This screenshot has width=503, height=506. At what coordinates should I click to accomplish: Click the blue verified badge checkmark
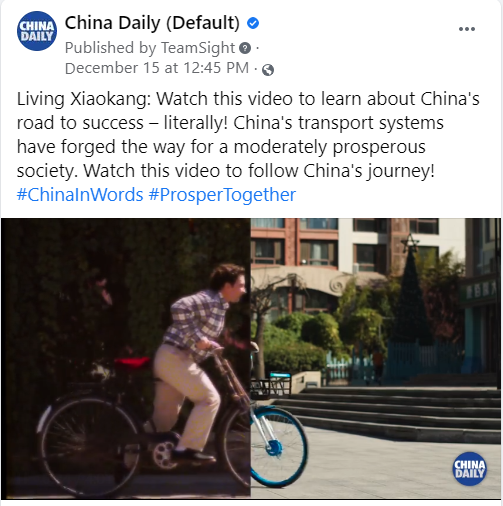pos(253,23)
